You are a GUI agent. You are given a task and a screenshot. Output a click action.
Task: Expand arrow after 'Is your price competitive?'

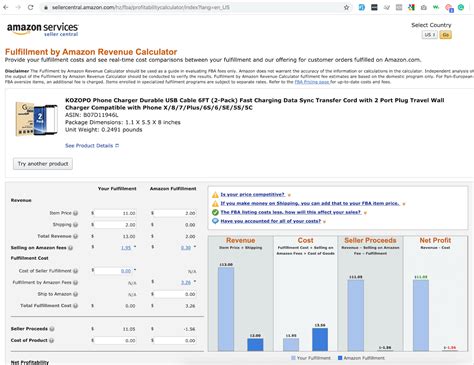tap(289, 195)
